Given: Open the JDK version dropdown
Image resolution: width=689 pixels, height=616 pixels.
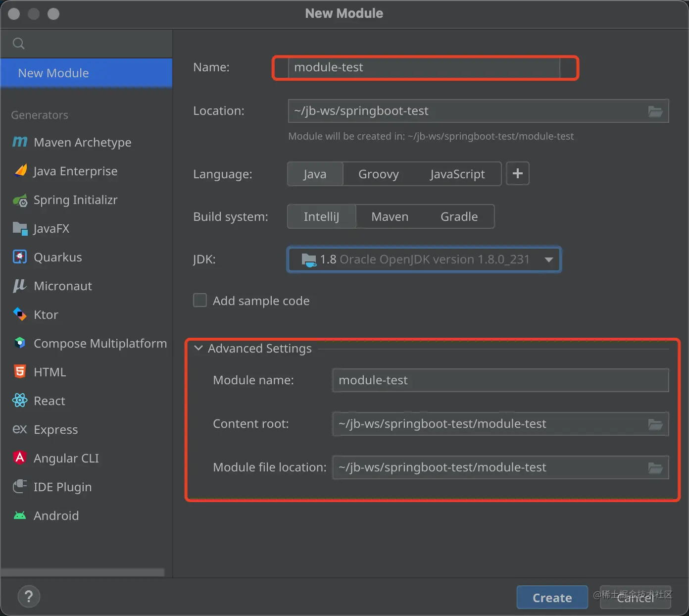Looking at the screenshot, I should pos(424,259).
